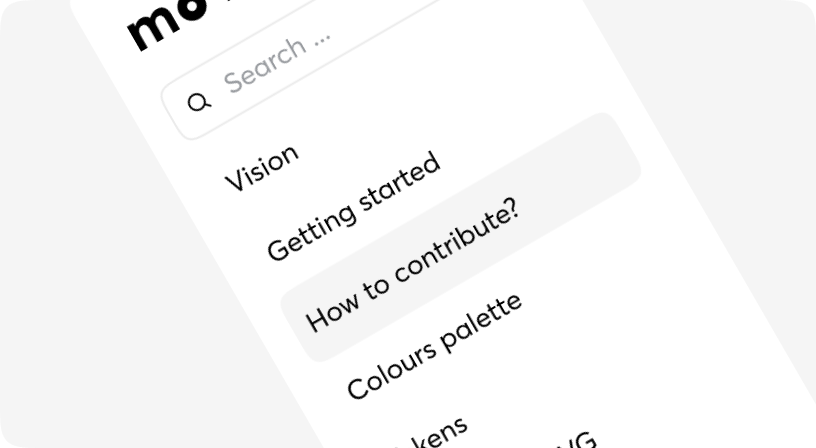
Task: Click the word "palette" in the menu
Action: 481,323
